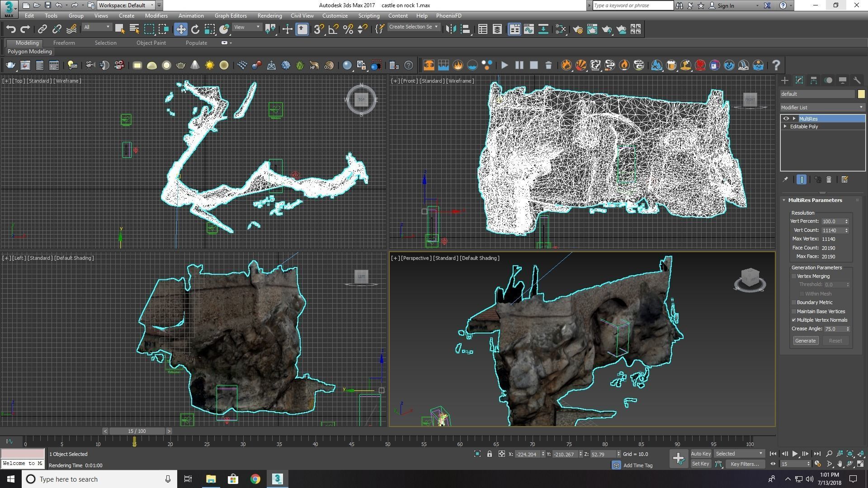Open the Modifiers menu
This screenshot has width=868, height=488.
156,16
